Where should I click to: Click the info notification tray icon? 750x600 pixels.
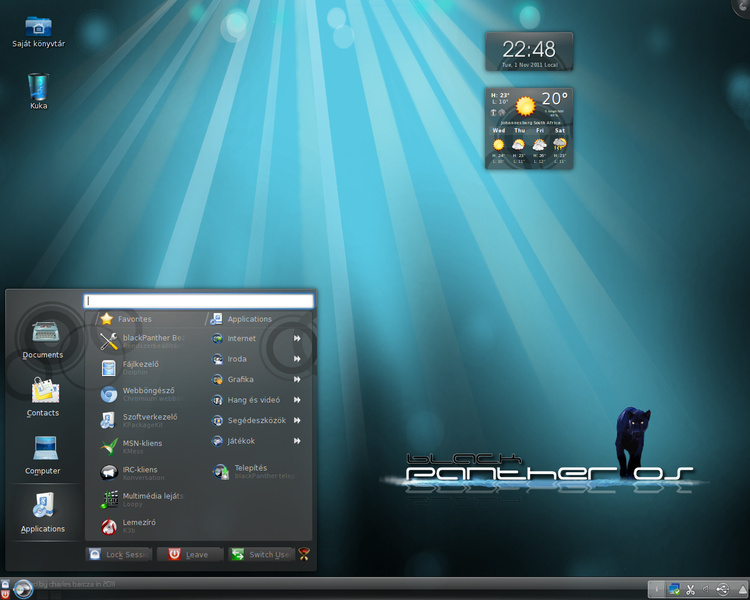(x=657, y=589)
